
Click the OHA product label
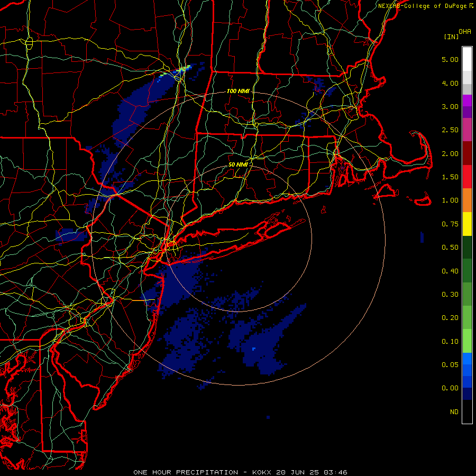(x=465, y=32)
